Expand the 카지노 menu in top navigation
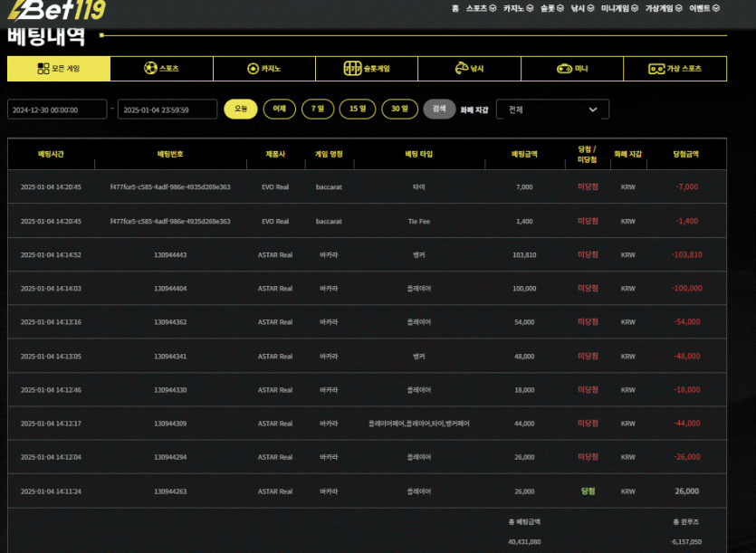 (517, 8)
